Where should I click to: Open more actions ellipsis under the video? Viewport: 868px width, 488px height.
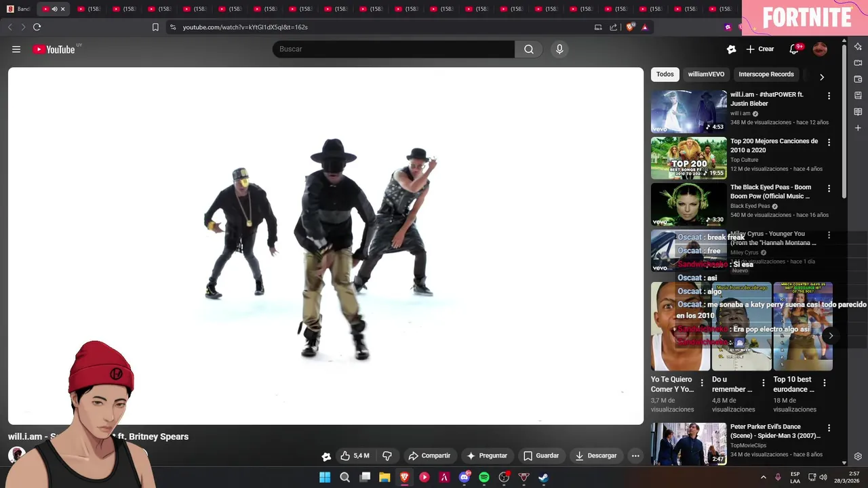tap(635, 455)
